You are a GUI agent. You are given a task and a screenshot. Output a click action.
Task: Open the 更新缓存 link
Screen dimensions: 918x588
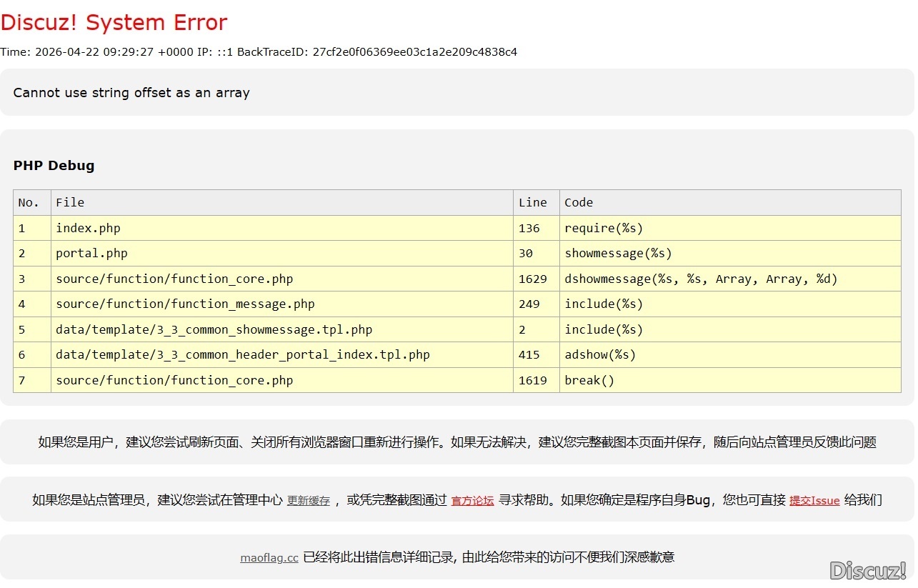click(x=309, y=501)
